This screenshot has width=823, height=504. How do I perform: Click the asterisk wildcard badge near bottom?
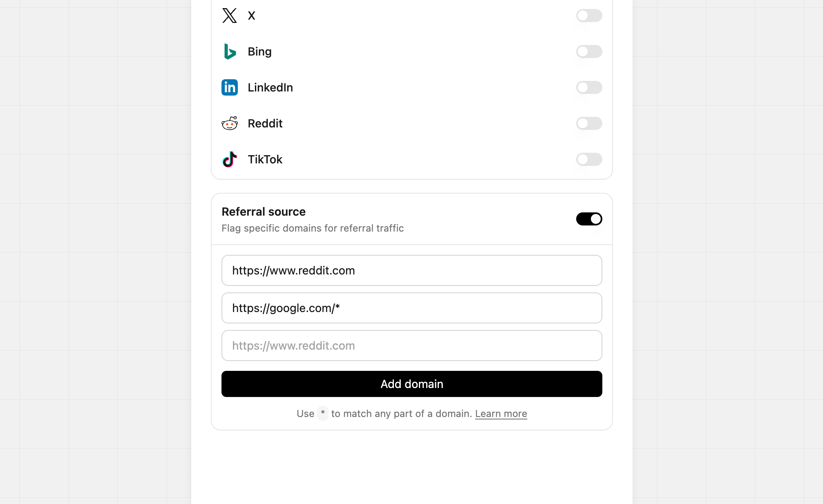323,413
